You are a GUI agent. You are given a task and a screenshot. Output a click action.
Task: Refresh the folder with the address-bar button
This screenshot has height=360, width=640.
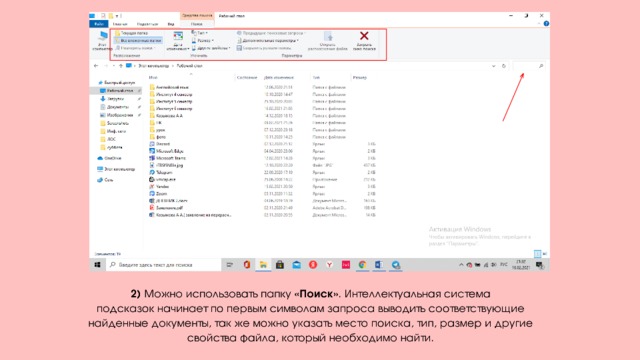click(504, 66)
